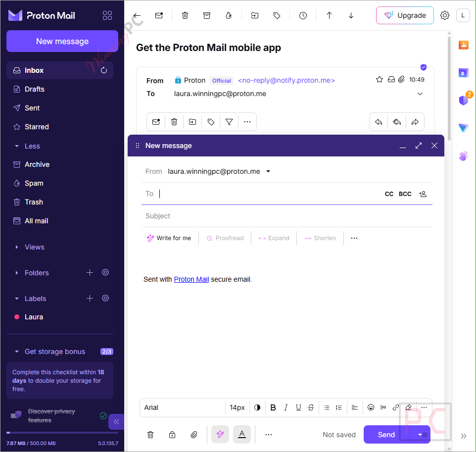Reply to the Proton message
Image resolution: width=476 pixels, height=452 pixels.
(379, 122)
